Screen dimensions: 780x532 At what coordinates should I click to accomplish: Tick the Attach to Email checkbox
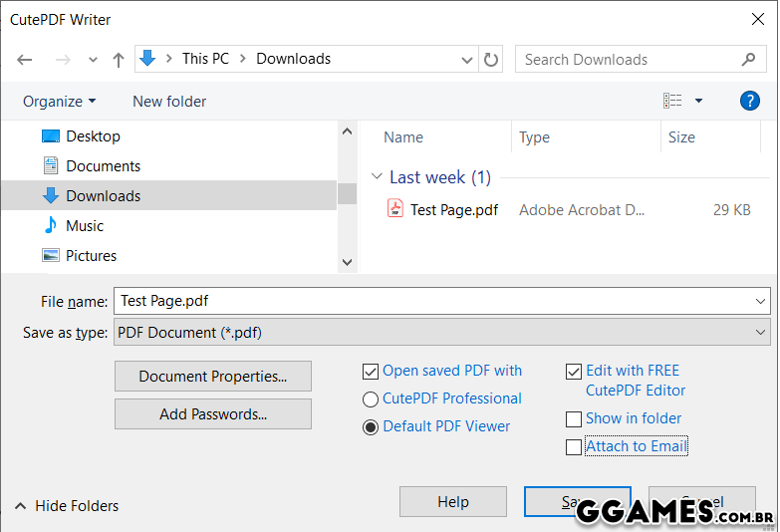pyautogui.click(x=574, y=447)
